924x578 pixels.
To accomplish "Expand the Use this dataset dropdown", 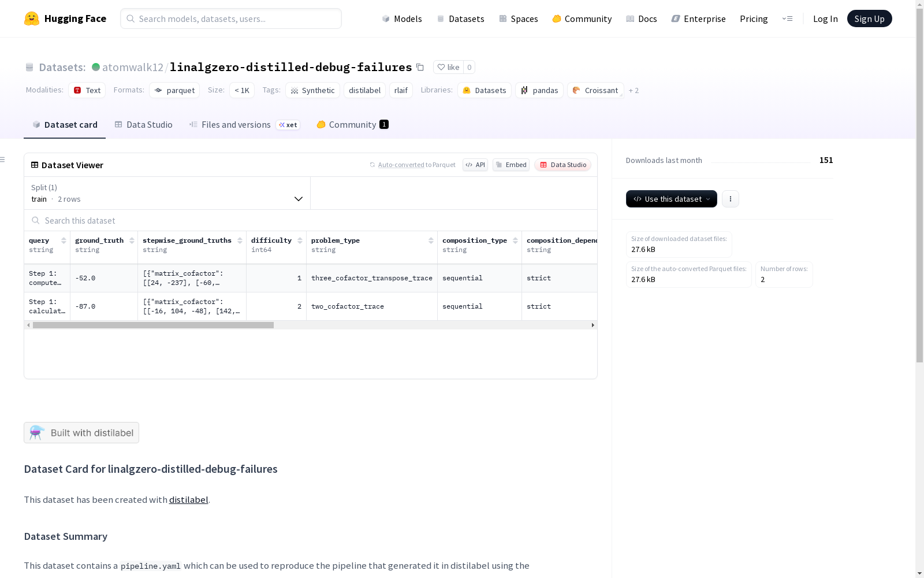I will pyautogui.click(x=672, y=199).
